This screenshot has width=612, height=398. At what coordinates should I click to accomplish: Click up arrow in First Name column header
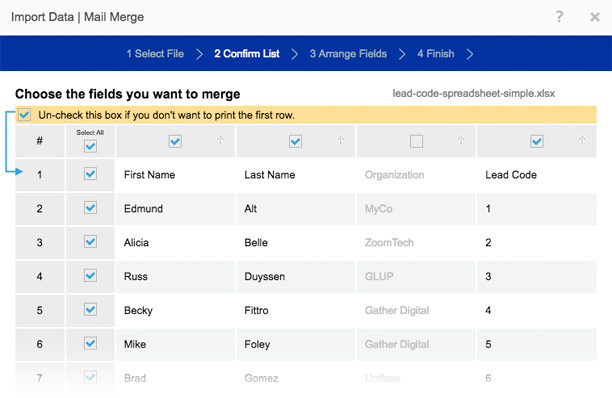tap(221, 140)
